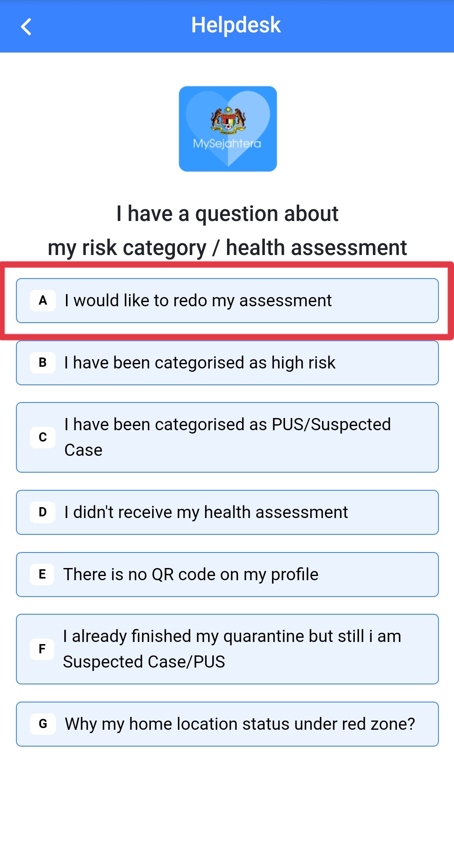
Task: Click the letter C badge
Action: (x=43, y=437)
